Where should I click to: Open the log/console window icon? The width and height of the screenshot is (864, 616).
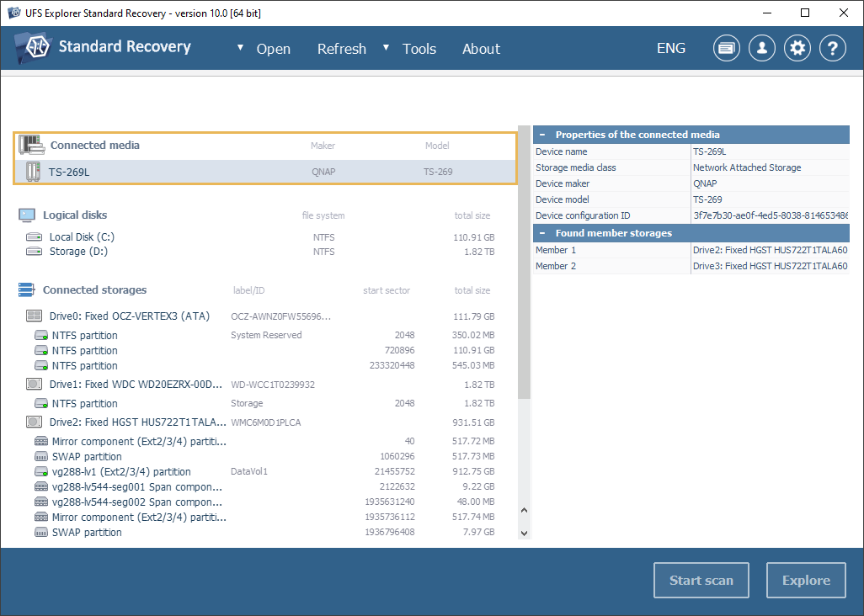coord(726,49)
